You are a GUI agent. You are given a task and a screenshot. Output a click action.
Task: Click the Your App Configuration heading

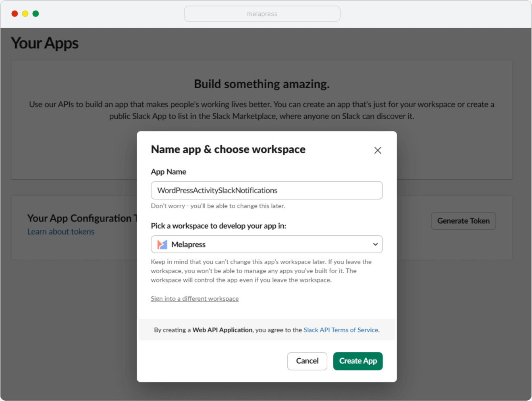(82, 218)
